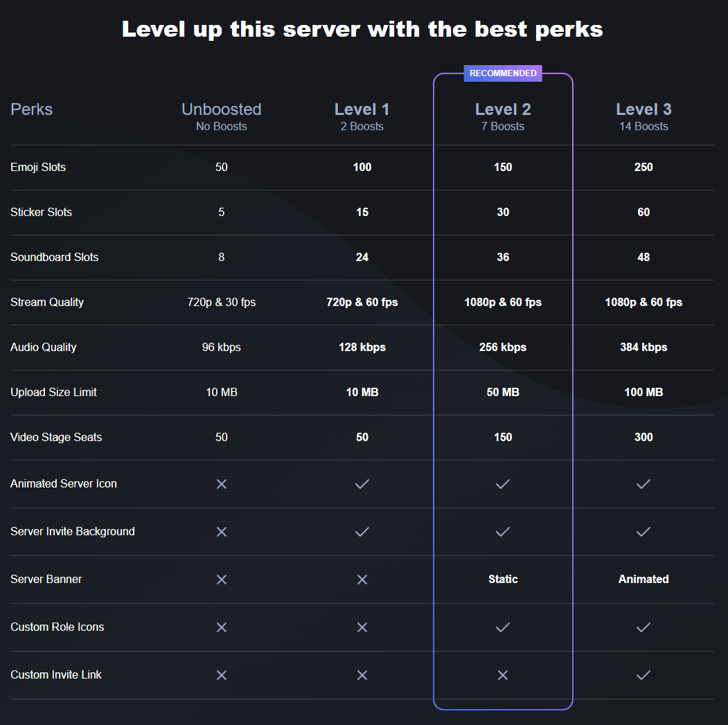Screen dimensions: 728x725
Task: Click the Animated Server Banner value at Level 3
Action: (x=643, y=580)
